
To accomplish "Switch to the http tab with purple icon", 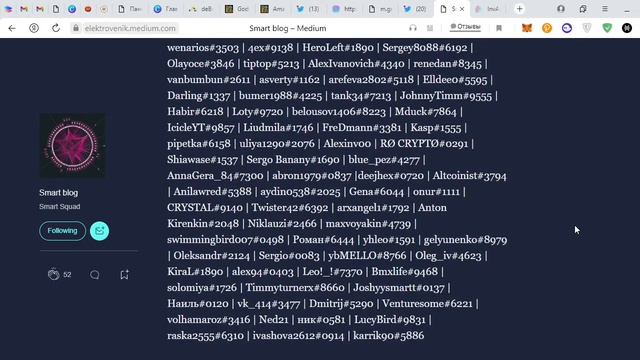I will click(344, 9).
